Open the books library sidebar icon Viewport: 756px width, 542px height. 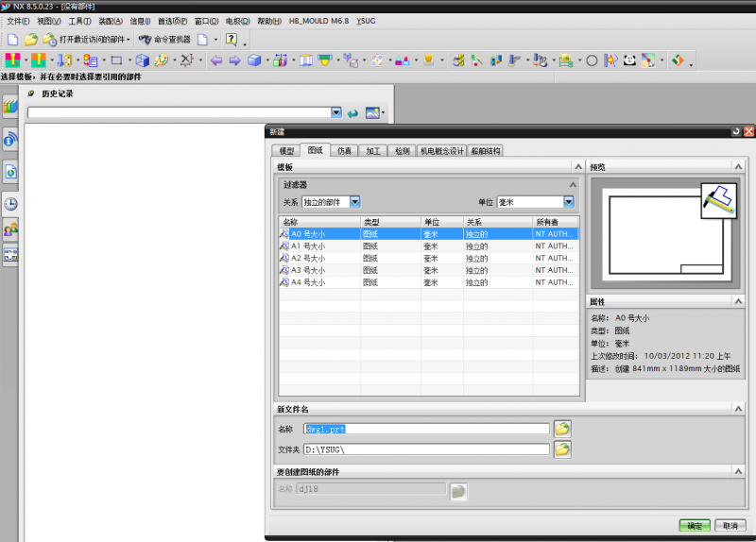(10, 106)
